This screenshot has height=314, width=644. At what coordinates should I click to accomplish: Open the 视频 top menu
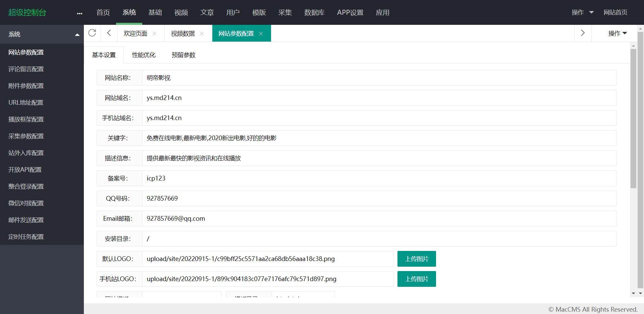point(181,12)
